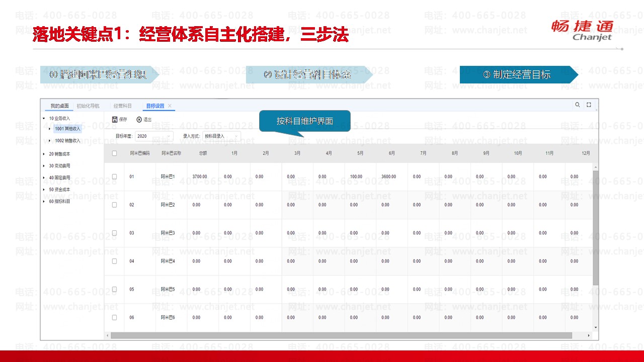Select 10 业务收入 in the tree

tap(59, 119)
